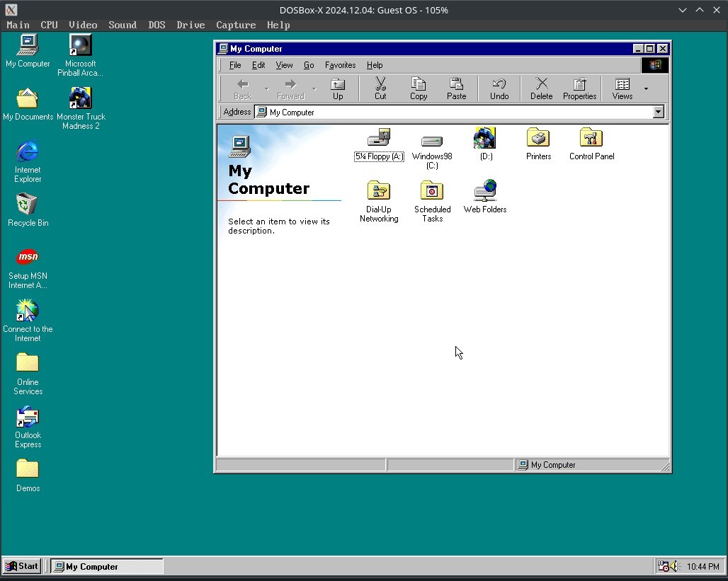Open the Address bar dropdown list
Viewport: 728px width, 581px height.
point(658,112)
